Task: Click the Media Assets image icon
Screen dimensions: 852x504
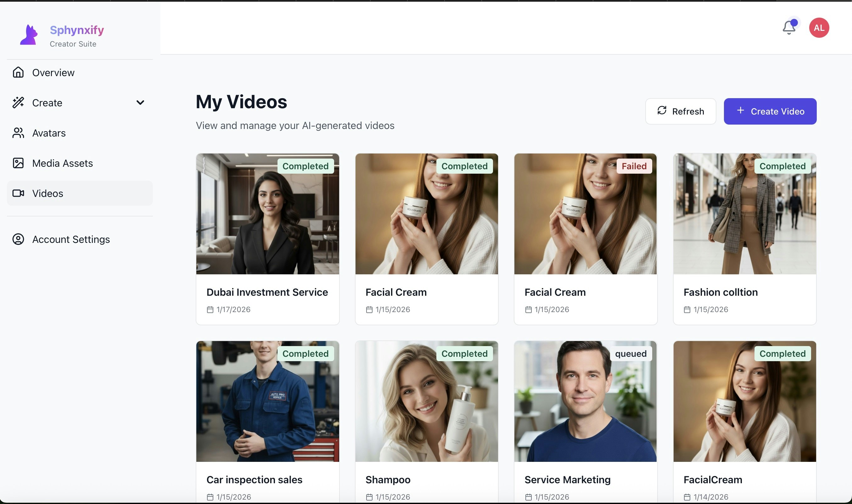Action: pos(18,163)
